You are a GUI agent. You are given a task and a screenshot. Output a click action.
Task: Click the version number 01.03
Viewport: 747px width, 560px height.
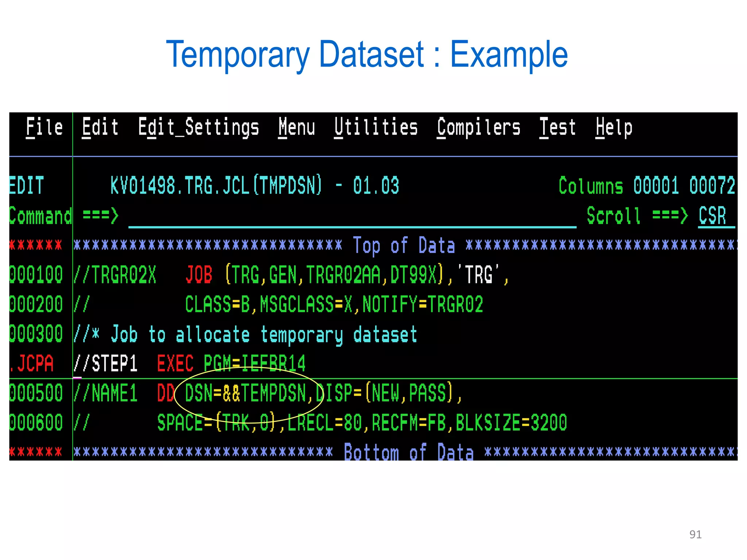pos(376,186)
